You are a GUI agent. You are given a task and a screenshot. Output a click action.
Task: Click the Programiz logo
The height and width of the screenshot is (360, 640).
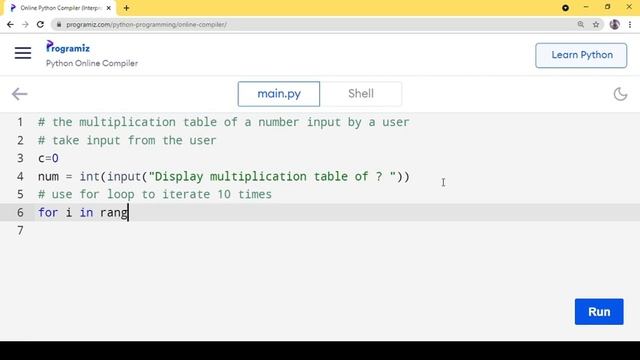[x=68, y=47]
